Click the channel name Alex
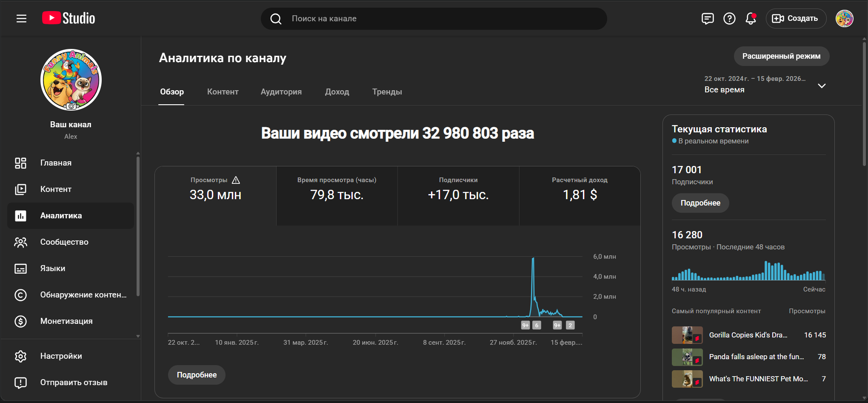 tap(71, 137)
